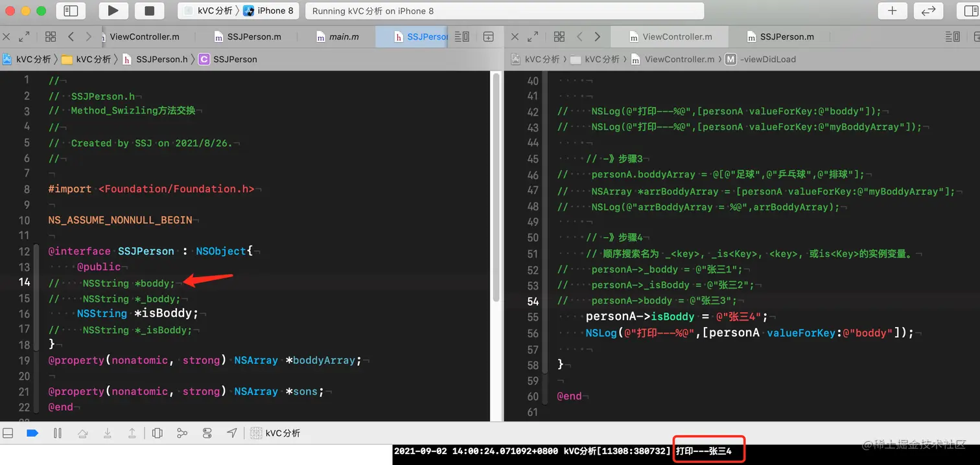Viewport: 980px width, 465px height.
Task: Click the Step Into debug button
Action: (107, 433)
